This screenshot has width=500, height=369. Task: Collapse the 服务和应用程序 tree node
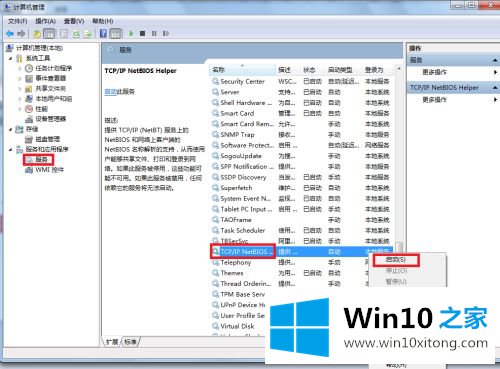11,149
